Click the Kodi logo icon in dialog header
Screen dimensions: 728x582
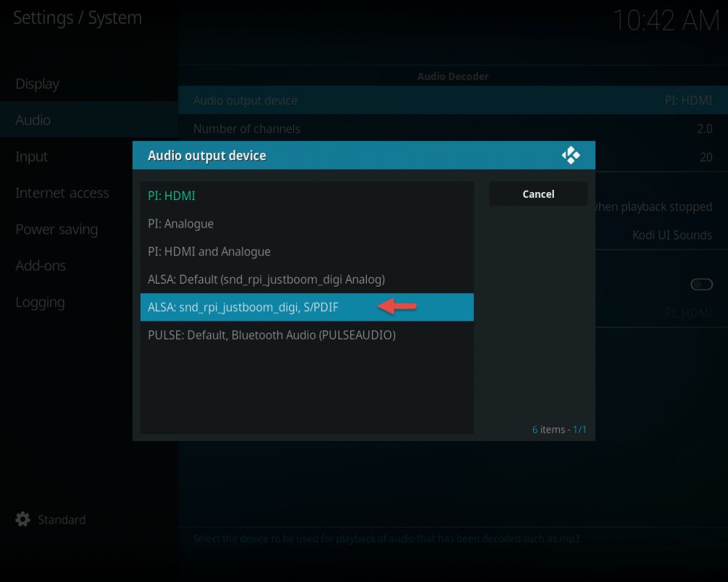coord(571,155)
